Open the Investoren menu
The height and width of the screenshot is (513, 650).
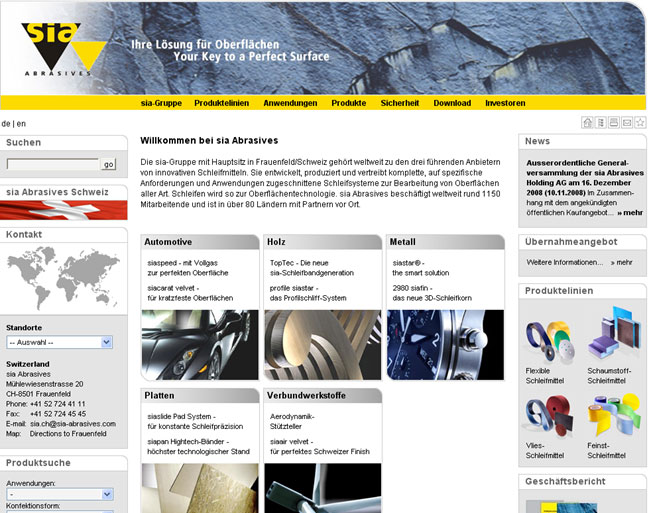pos(505,103)
